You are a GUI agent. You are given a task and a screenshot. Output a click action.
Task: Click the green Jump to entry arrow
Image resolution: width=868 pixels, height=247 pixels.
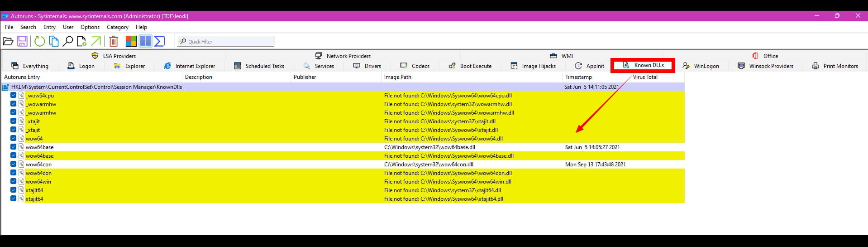[x=96, y=41]
